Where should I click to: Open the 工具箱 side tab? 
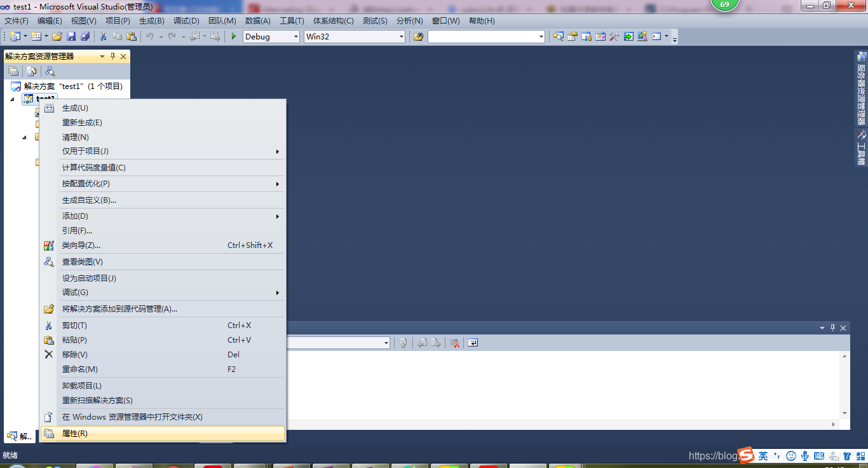point(861,148)
